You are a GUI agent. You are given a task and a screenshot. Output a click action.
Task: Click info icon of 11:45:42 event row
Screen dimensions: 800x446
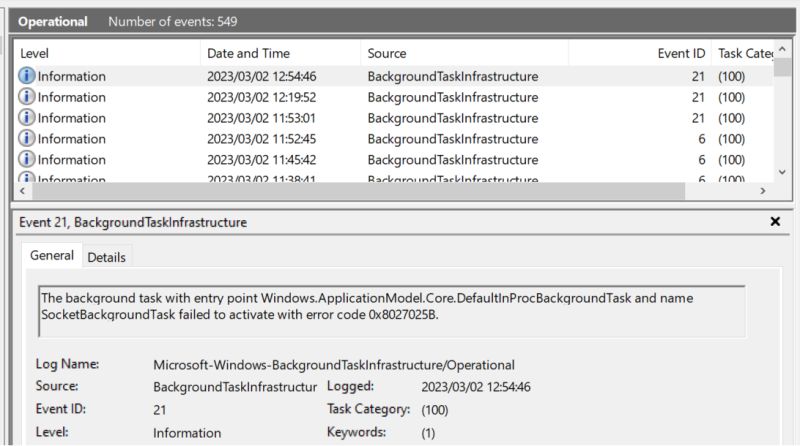point(27,160)
